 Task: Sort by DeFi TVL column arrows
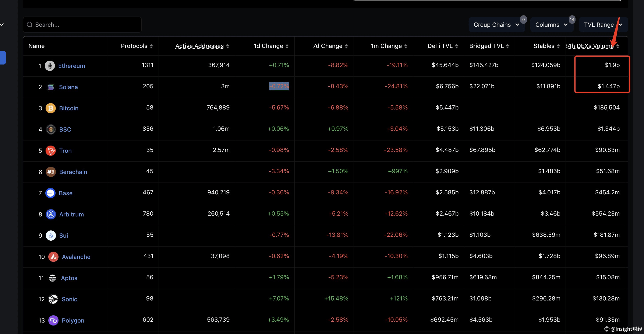point(456,46)
